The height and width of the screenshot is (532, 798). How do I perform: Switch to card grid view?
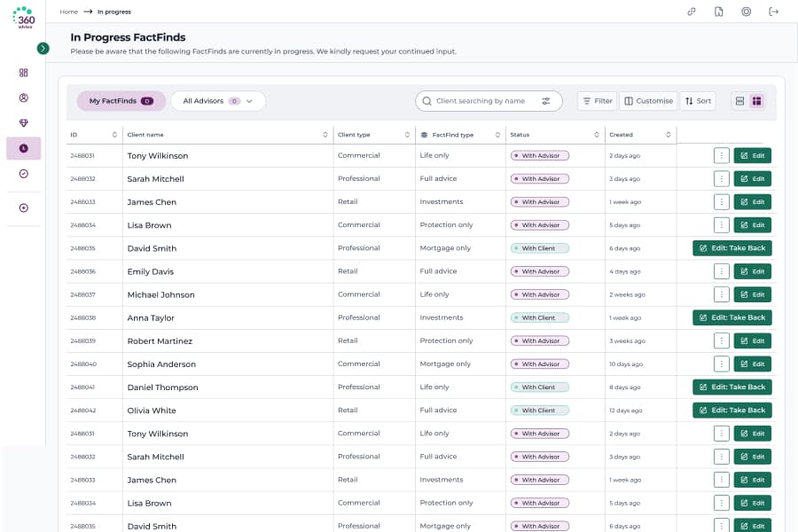[x=757, y=101]
